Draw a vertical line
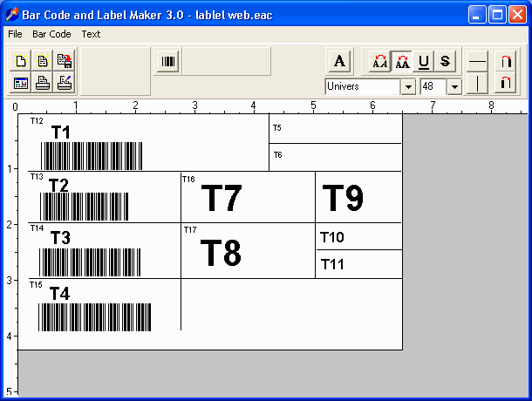532x401 pixels. tap(477, 83)
